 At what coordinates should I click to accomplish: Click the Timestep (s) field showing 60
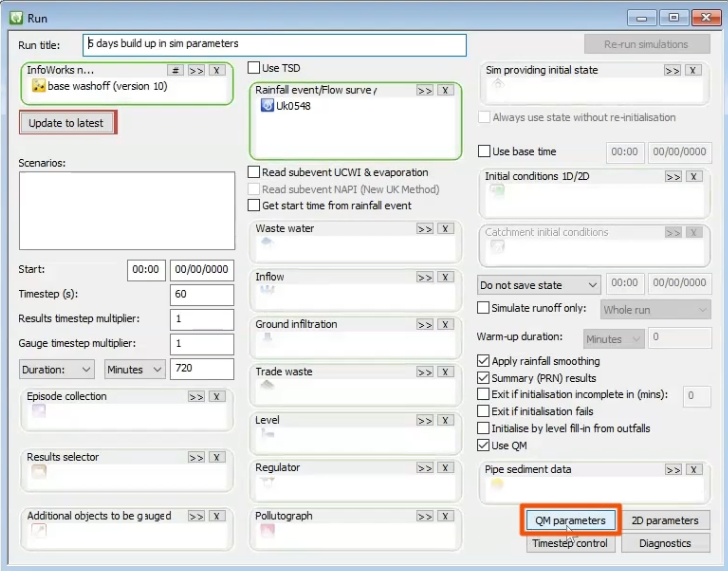[x=202, y=294]
